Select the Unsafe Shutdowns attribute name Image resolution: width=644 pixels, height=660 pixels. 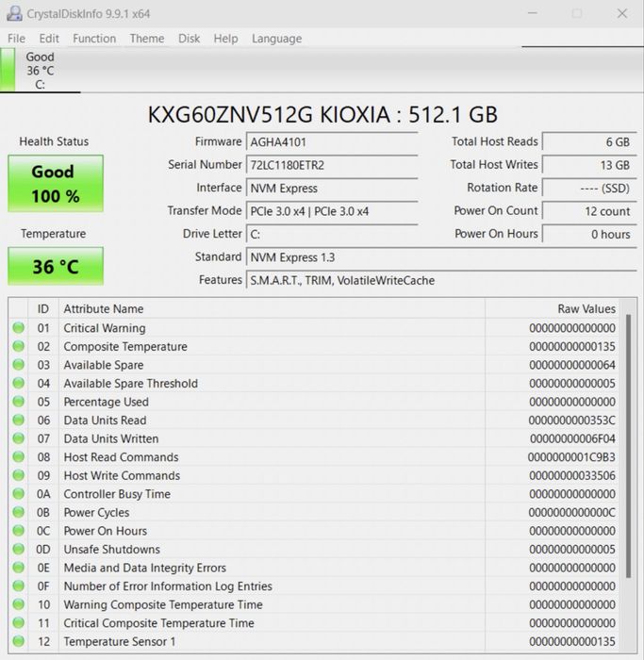coord(112,550)
